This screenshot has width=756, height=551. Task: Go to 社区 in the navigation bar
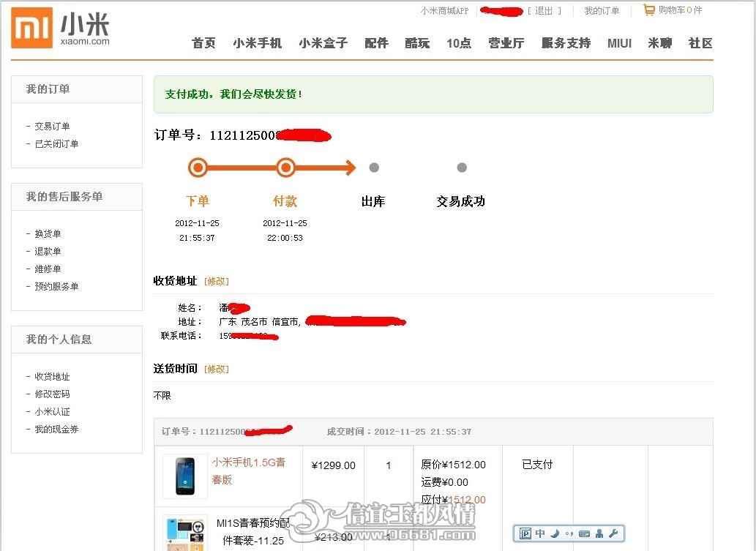(x=700, y=43)
